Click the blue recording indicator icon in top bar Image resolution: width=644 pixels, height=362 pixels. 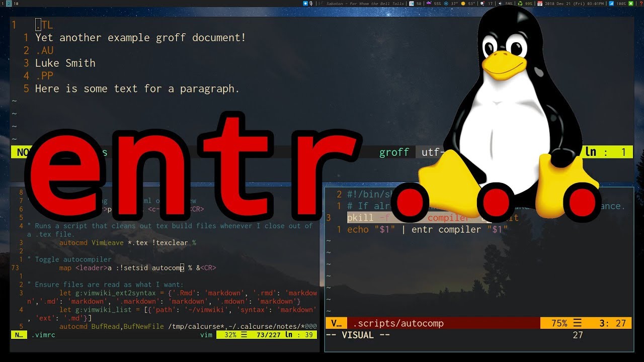pos(305,3)
